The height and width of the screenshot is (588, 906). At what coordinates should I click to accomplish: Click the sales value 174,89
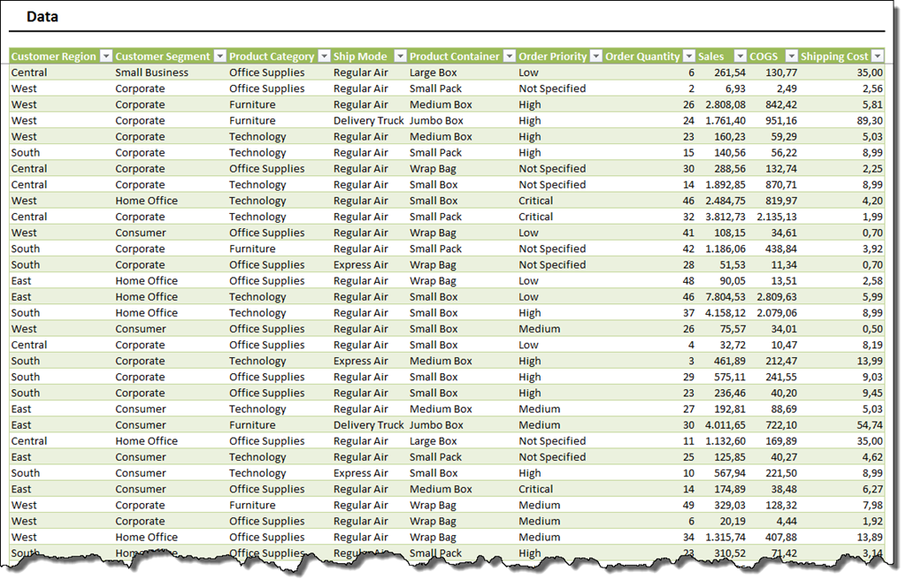tap(730, 489)
